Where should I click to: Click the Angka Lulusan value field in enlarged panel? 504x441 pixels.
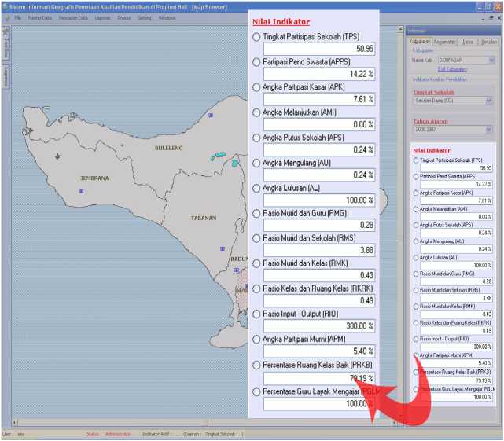coord(318,200)
